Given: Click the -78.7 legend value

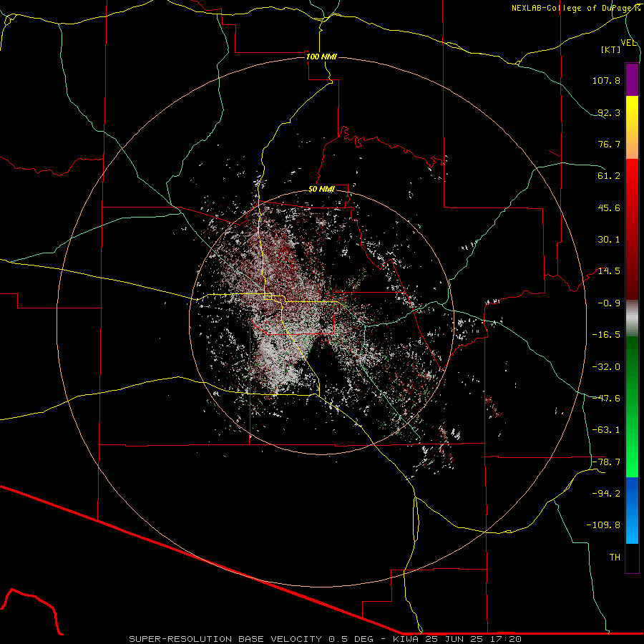Looking at the screenshot, I should click(x=606, y=462).
